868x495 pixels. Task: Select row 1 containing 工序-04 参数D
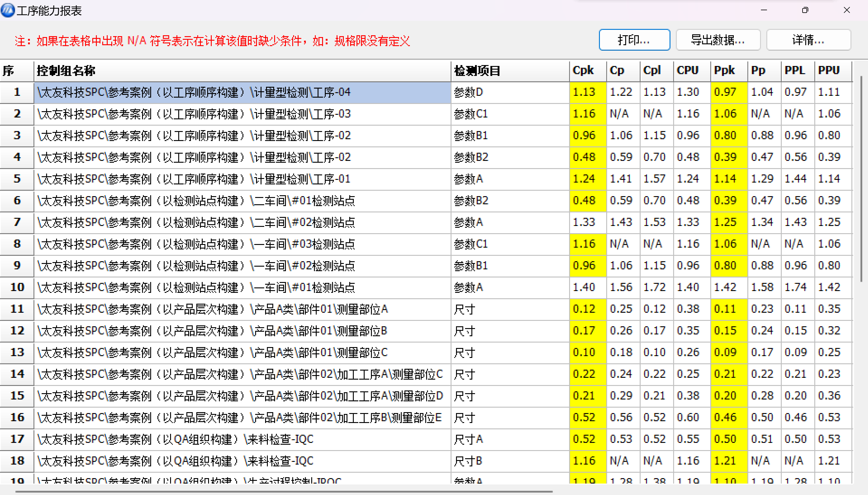click(238, 92)
